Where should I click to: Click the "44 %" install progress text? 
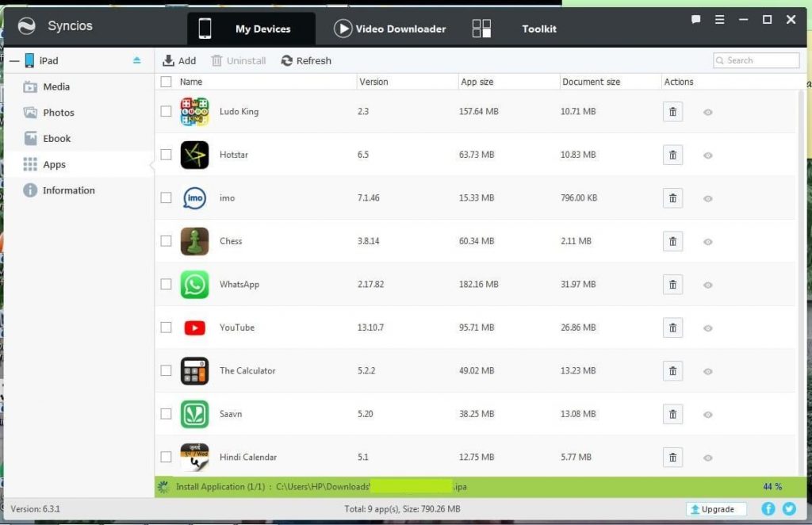[772, 487]
